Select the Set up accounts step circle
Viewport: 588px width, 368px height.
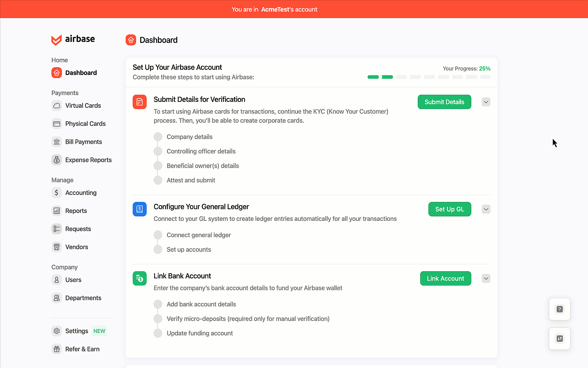click(x=158, y=249)
